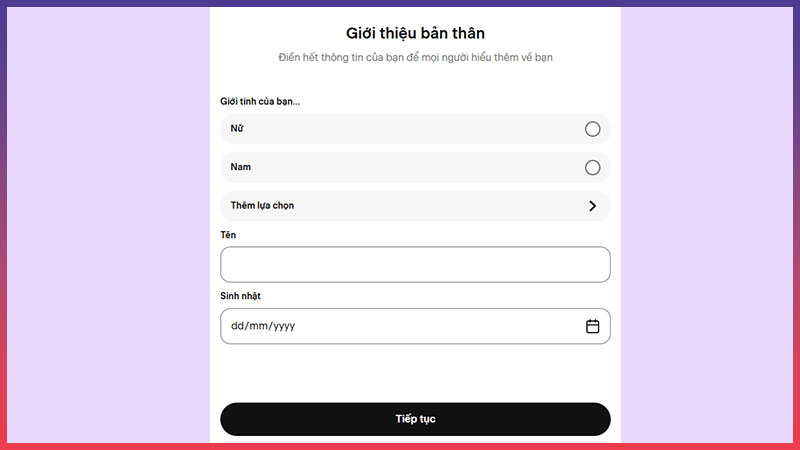This screenshot has height=450, width=800.
Task: Click the lavender background right of form
Action: pos(707,224)
